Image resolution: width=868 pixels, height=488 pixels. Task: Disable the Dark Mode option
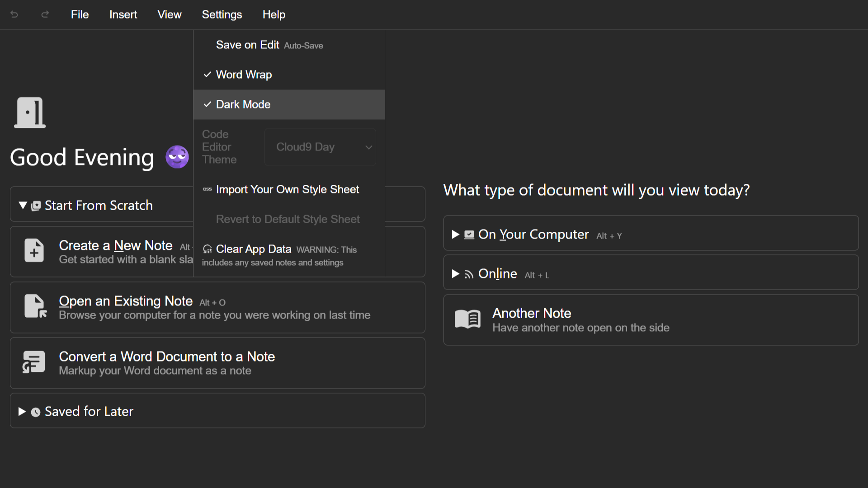pyautogui.click(x=243, y=104)
